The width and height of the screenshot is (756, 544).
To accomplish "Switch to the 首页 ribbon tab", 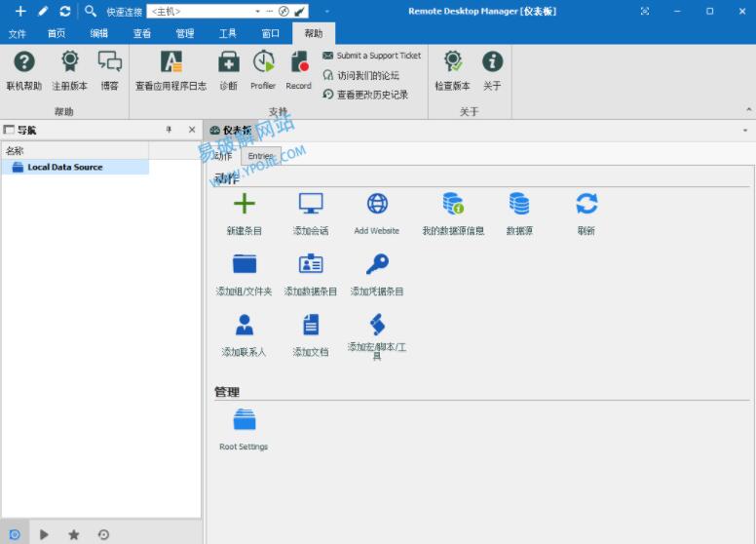I will coord(57,33).
